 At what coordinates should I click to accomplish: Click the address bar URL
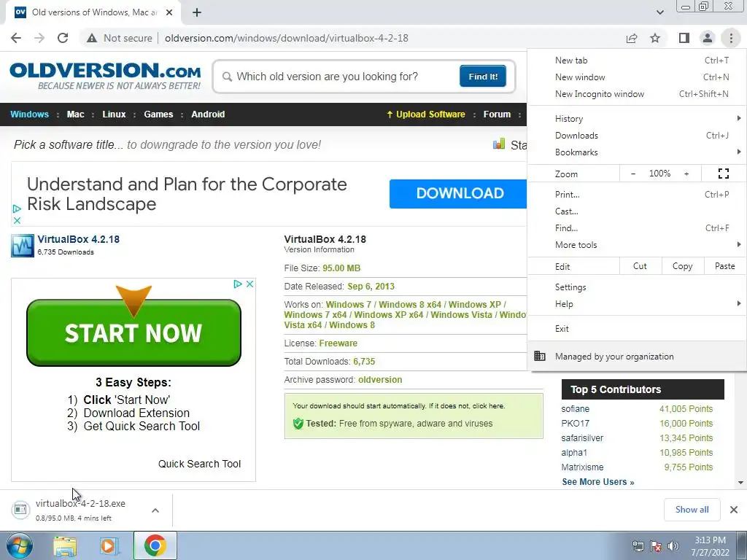286,38
